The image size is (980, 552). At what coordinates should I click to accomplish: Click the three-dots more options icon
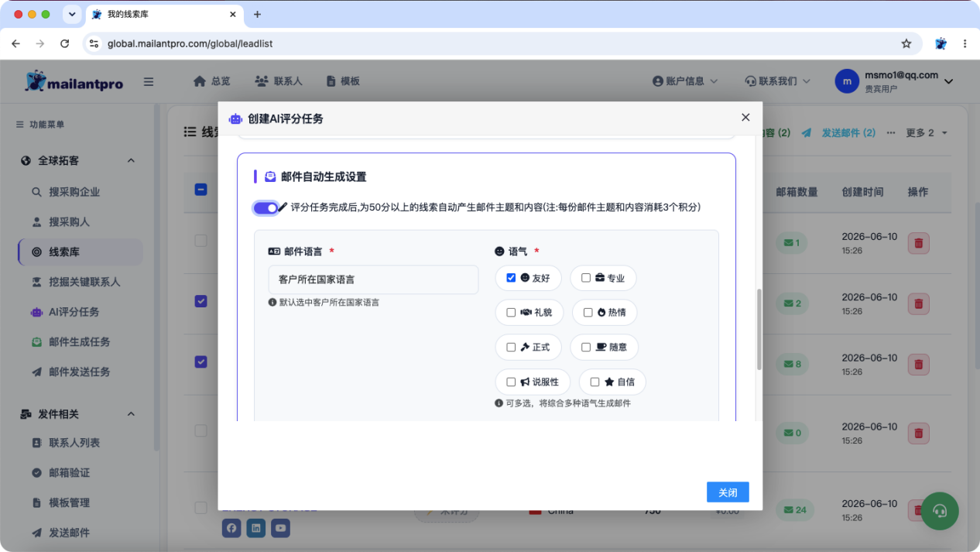pos(890,133)
